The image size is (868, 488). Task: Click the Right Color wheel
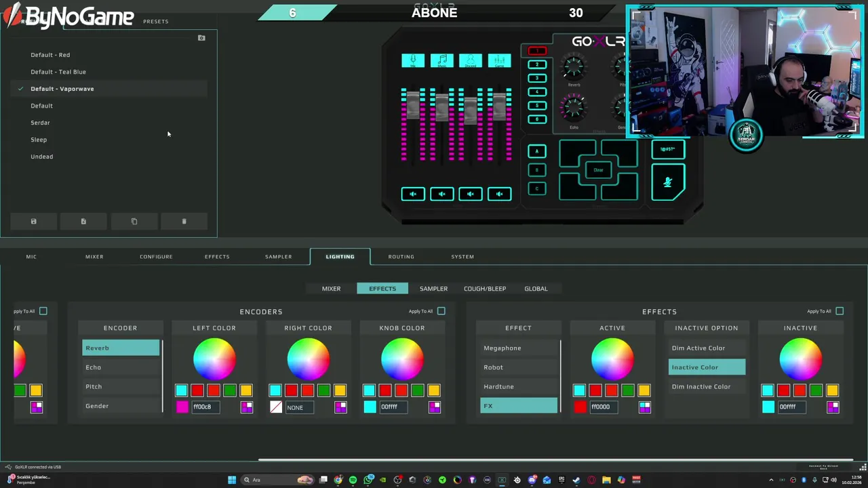click(308, 359)
